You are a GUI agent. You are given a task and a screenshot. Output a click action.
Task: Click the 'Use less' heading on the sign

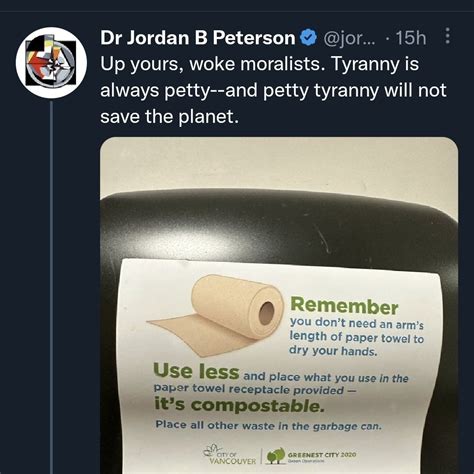click(x=196, y=371)
